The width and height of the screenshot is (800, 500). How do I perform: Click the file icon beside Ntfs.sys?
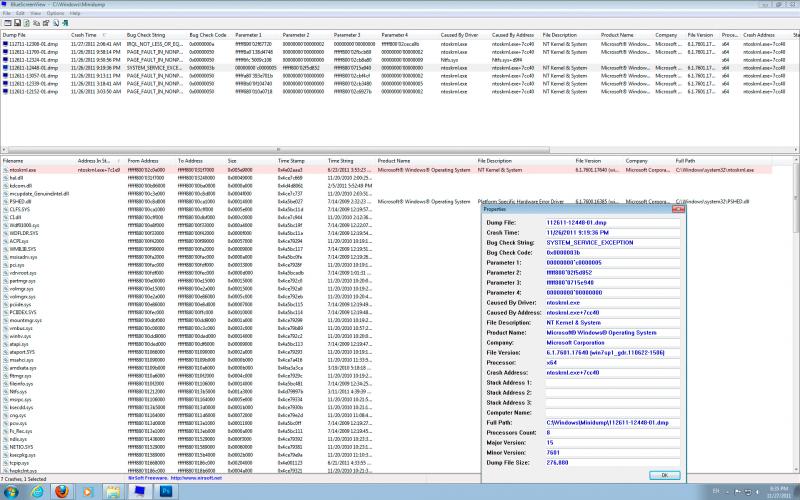(x=6, y=391)
